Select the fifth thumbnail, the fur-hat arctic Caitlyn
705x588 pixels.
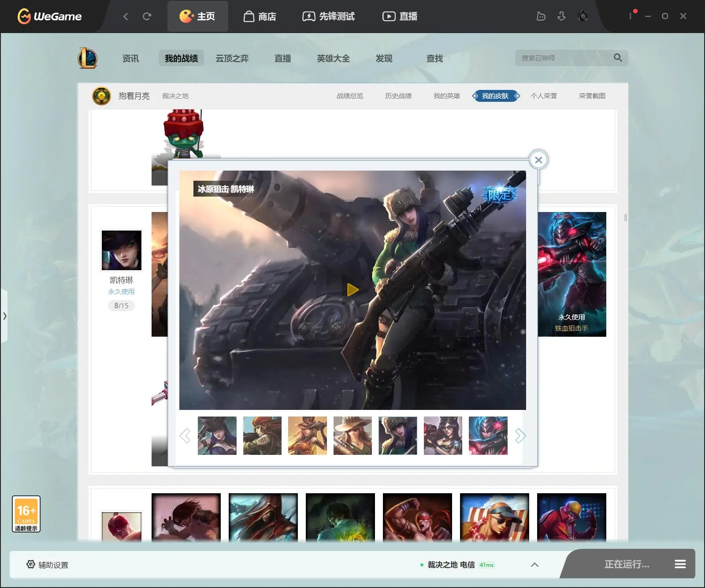[398, 435]
